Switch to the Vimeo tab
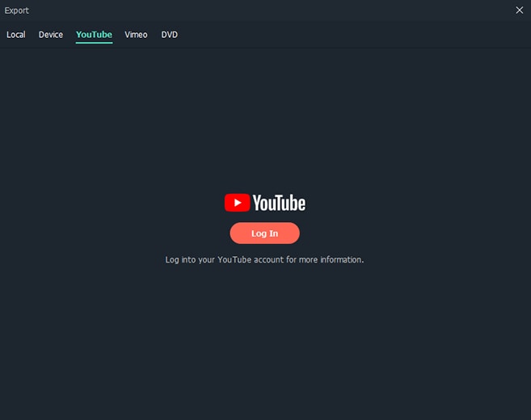Image resolution: width=531 pixels, height=420 pixels. point(136,35)
